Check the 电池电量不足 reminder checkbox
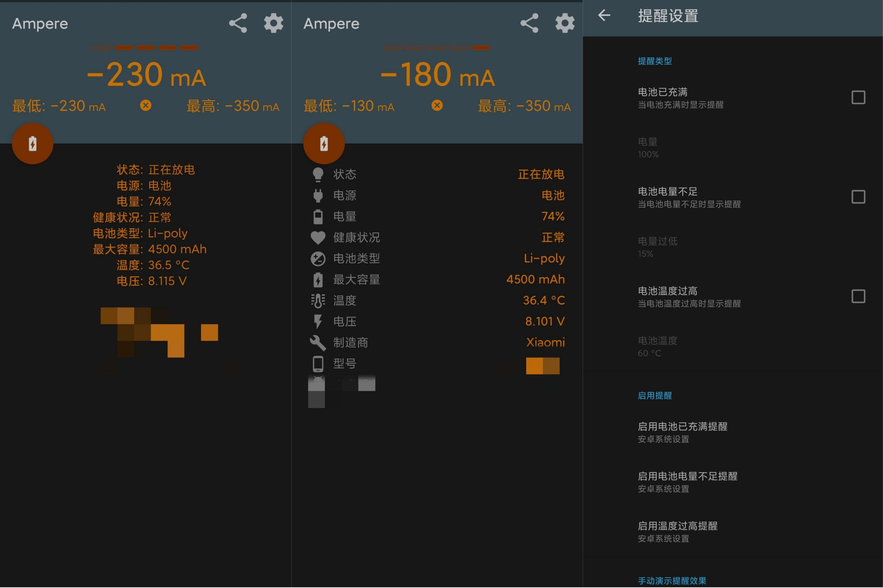Image resolution: width=883 pixels, height=588 pixels. click(x=859, y=197)
